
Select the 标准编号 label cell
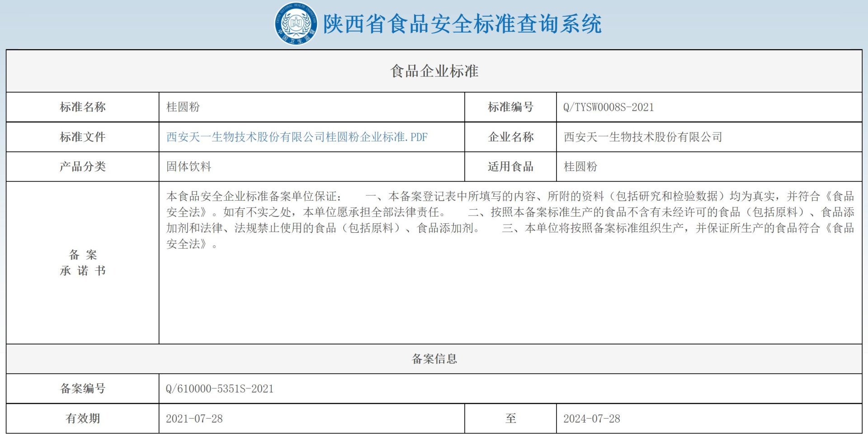tap(510, 107)
